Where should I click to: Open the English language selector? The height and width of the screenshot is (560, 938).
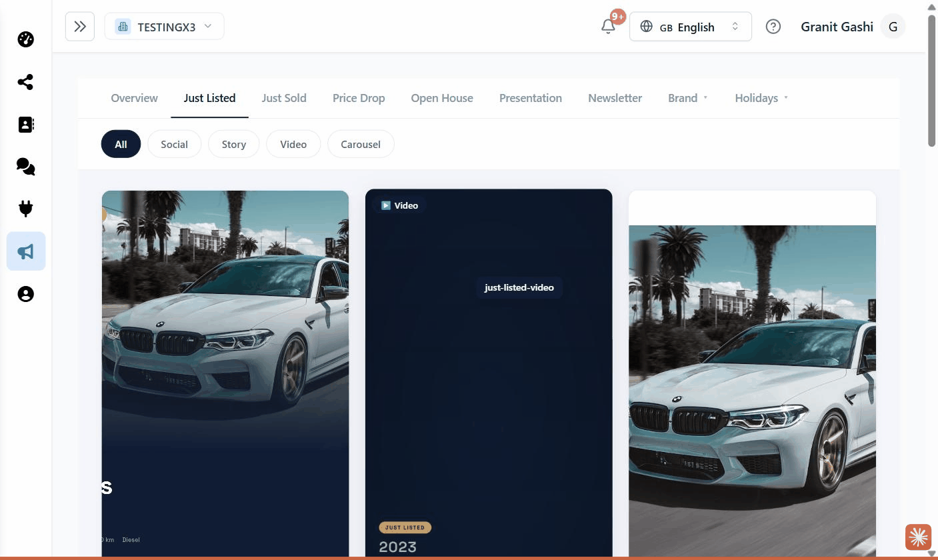click(690, 27)
